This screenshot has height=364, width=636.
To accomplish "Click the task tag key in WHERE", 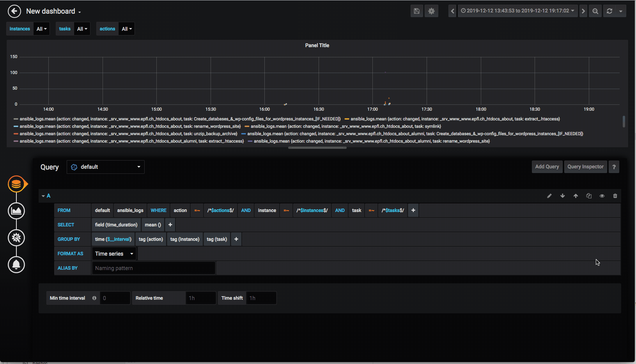I will pos(356,210).
